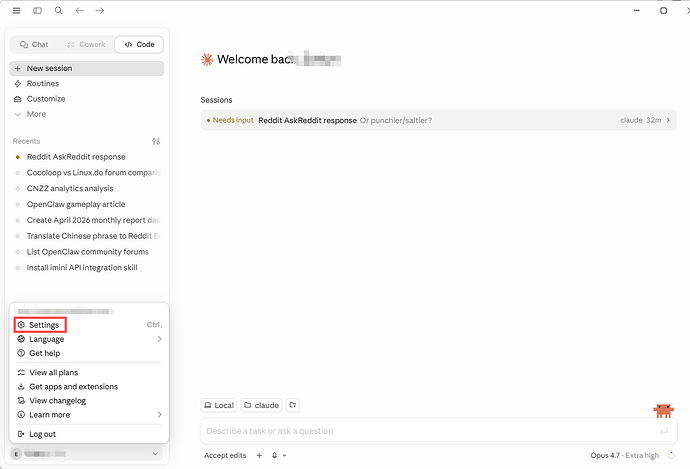Click the gear icon next to Settings
Viewport: 690px width, 469px height.
tap(21, 325)
